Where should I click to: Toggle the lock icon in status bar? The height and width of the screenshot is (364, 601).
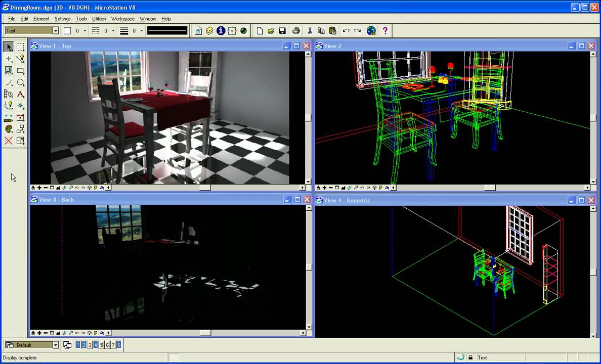click(470, 357)
